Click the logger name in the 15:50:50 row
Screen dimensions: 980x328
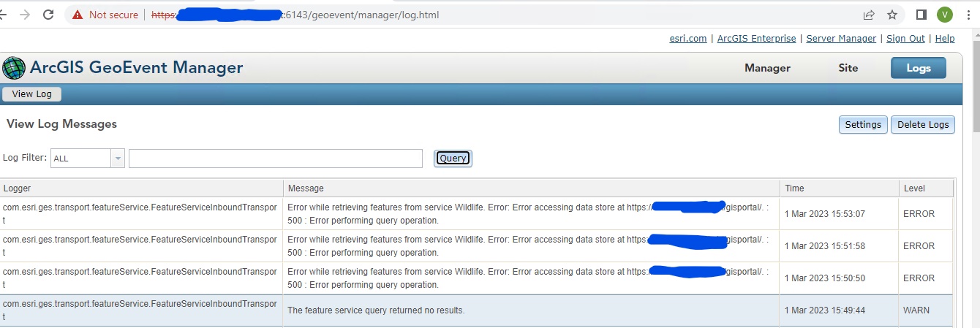pos(140,278)
